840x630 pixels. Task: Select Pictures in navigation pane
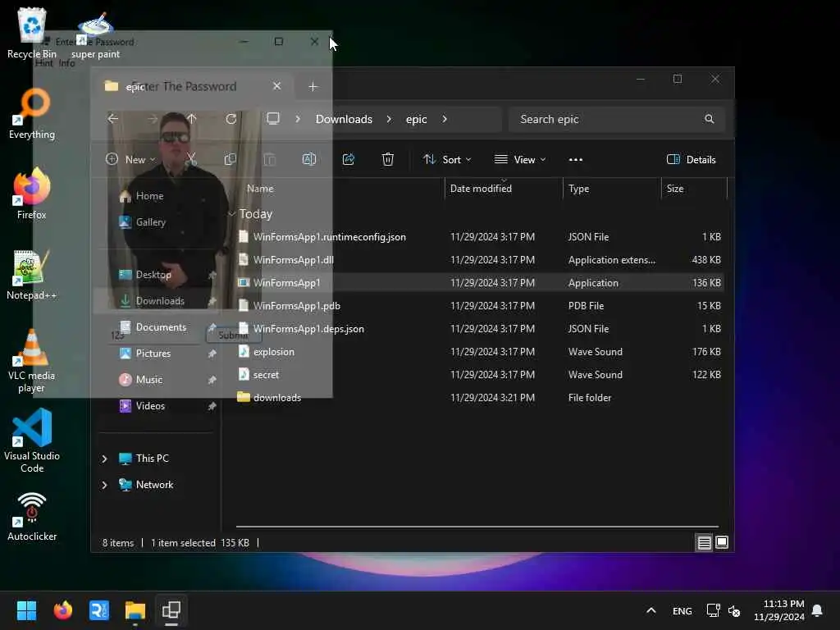point(153,354)
